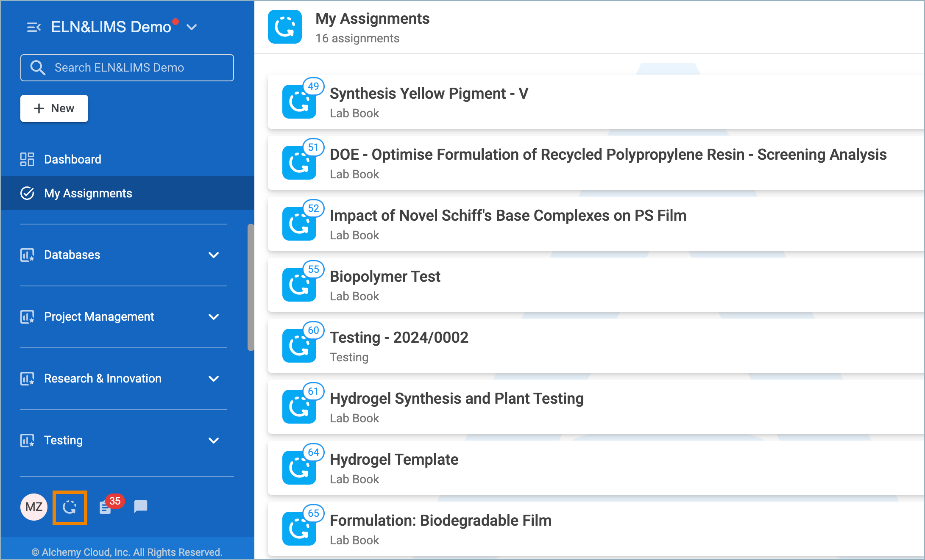Click the My Assignments checkmark icon
This screenshot has width=925, height=560.
click(x=27, y=193)
